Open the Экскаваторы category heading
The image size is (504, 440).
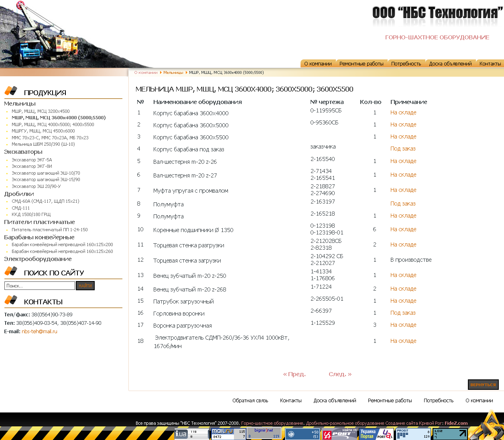[x=23, y=152]
